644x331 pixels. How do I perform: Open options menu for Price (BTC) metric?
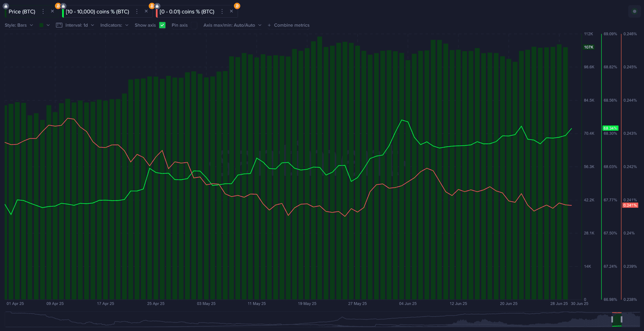[x=43, y=12]
